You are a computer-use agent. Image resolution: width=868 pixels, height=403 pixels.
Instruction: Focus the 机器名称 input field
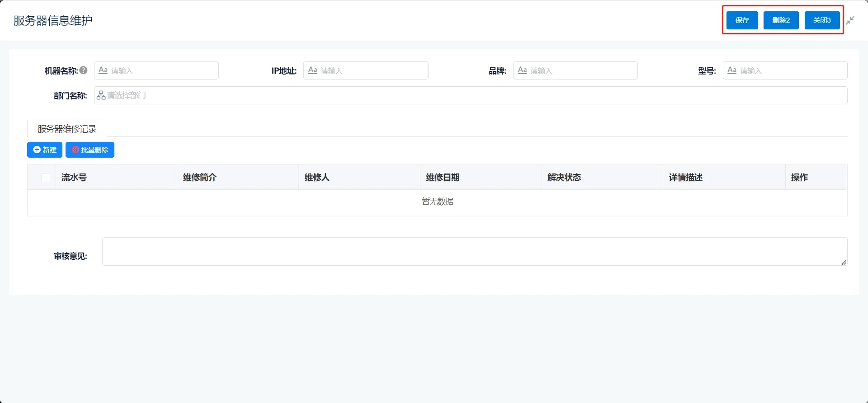(163, 70)
